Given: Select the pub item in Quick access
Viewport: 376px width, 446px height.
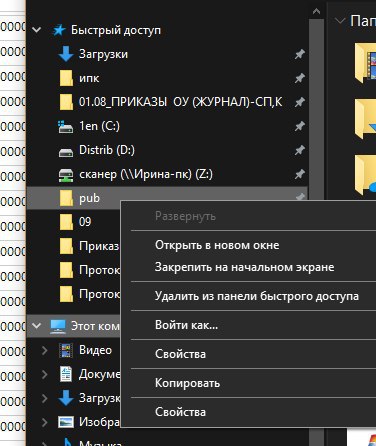Looking at the screenshot, I should (x=167, y=198).
